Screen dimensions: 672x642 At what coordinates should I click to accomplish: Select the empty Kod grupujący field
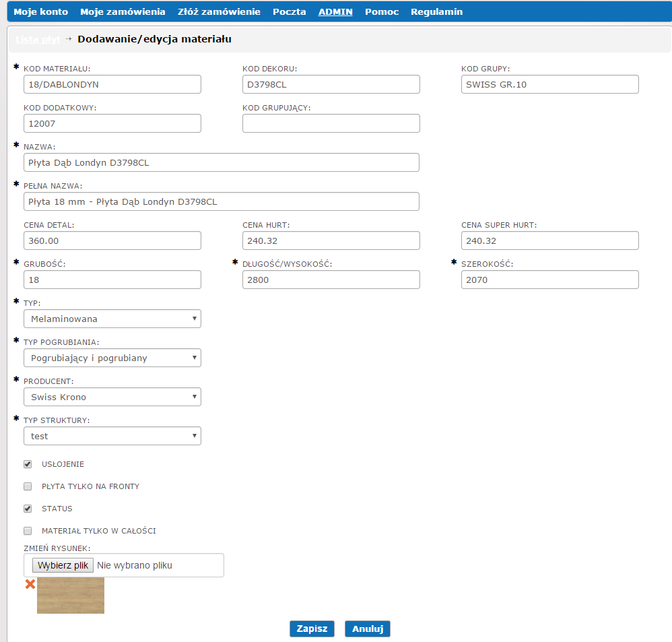[331, 123]
